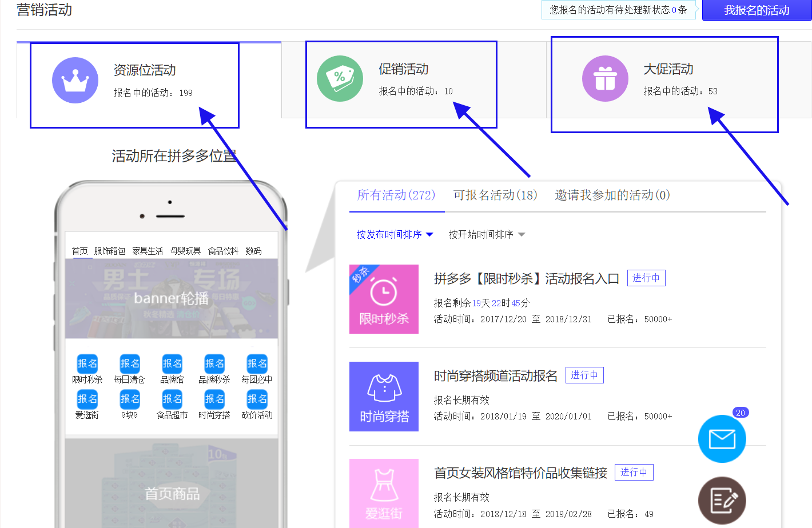Click 报名剩余19天22时45分 countdown text
Image resolution: width=812 pixels, height=528 pixels.
point(481,303)
